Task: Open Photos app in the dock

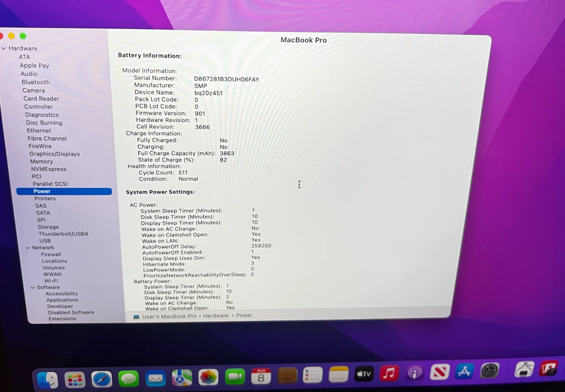Action: tap(208, 377)
